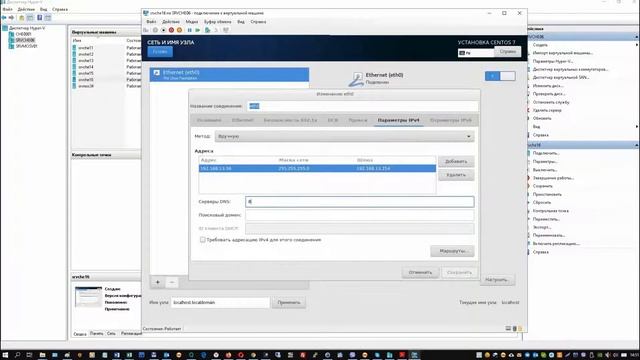
Task: Open Буфер обмена menu in VM connection window
Action: click(x=218, y=22)
